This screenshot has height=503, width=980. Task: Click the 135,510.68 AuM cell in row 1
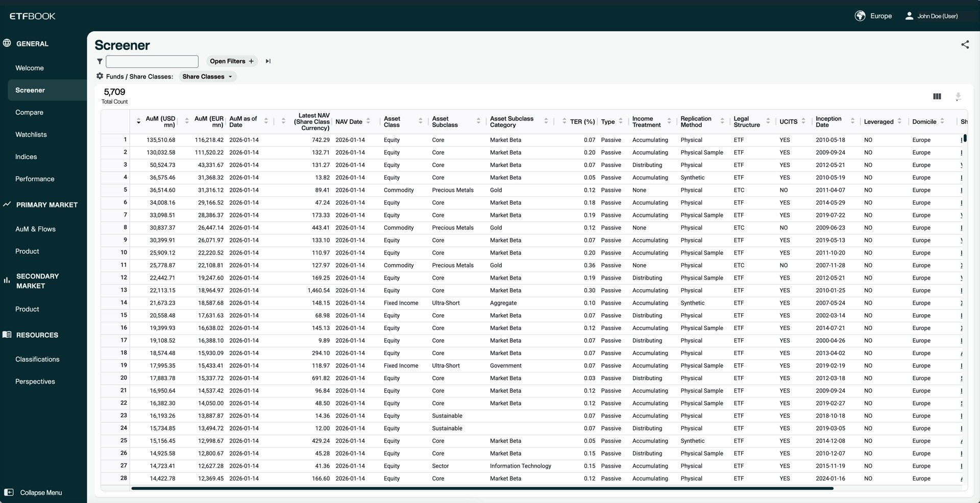coord(161,140)
